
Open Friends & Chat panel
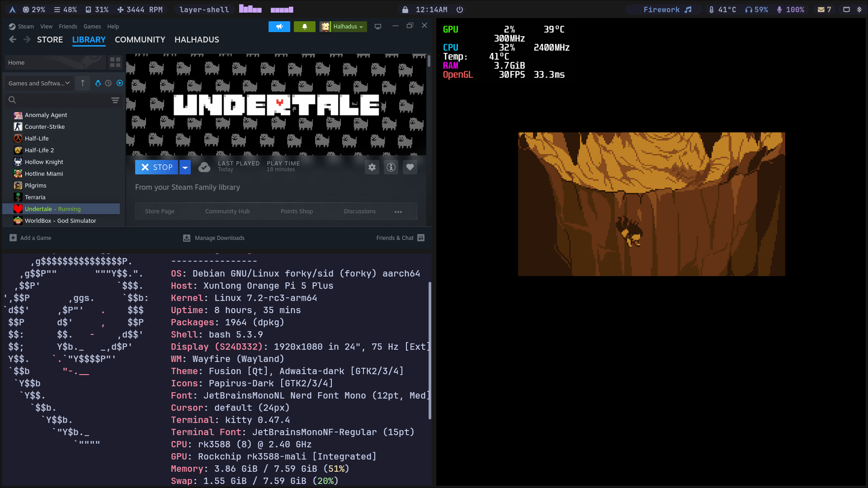coord(400,238)
